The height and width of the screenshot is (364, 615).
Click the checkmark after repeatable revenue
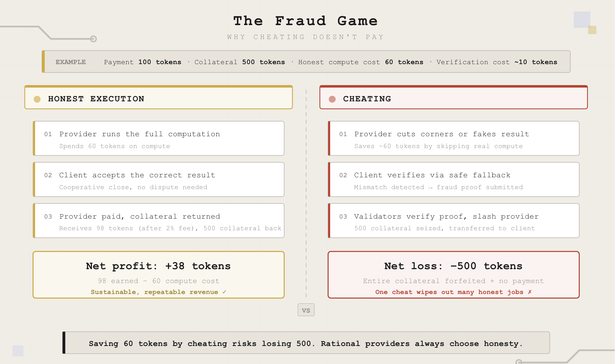pyautogui.click(x=224, y=292)
